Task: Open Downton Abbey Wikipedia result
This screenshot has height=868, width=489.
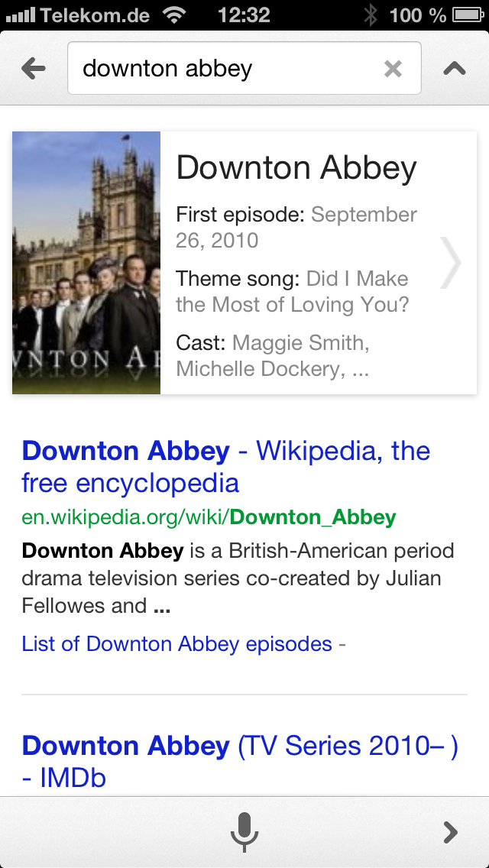Action: coord(225,466)
